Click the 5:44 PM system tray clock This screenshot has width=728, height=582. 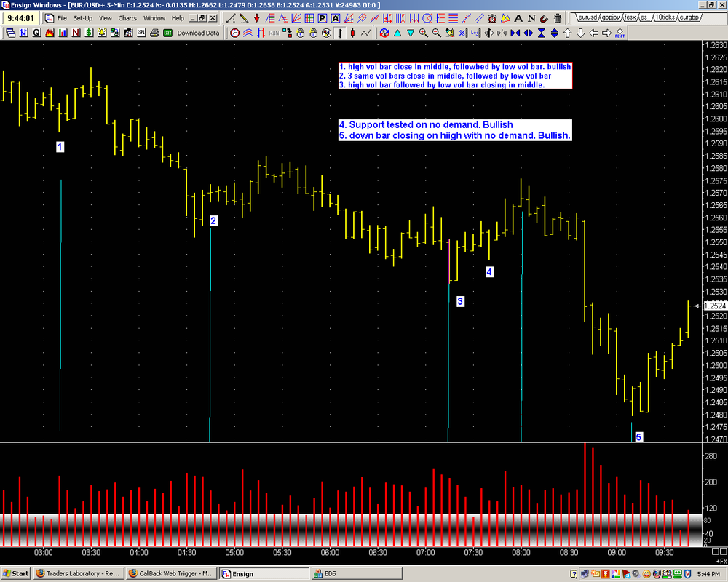click(x=708, y=574)
